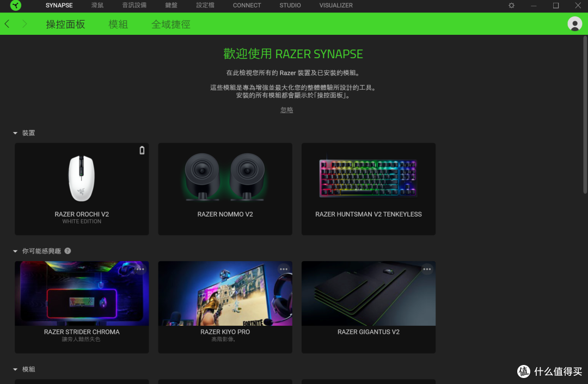
Task: Switch to the 操控面板 sub-tab
Action: pos(65,24)
